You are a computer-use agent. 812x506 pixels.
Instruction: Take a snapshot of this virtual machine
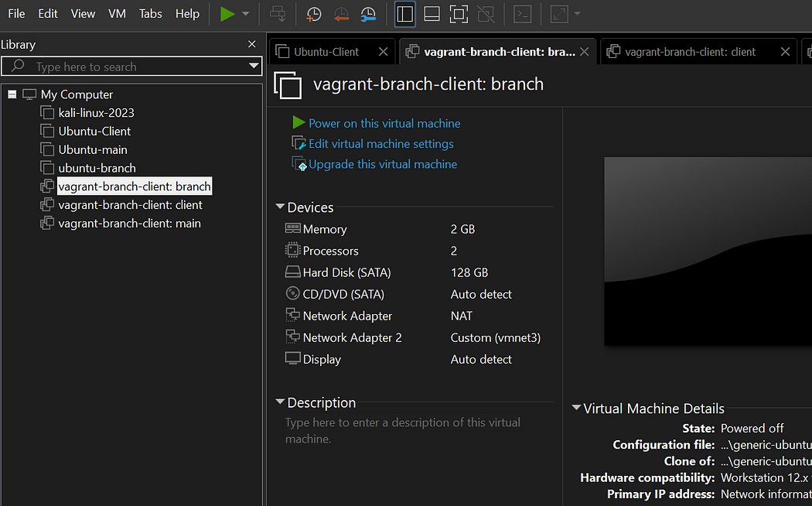point(314,14)
